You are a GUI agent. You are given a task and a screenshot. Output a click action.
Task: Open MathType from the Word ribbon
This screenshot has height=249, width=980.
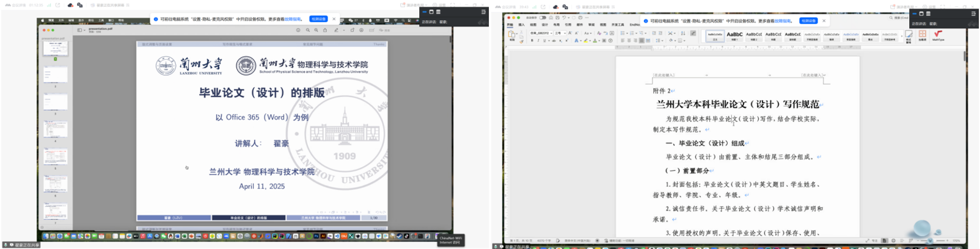pyautogui.click(x=938, y=35)
